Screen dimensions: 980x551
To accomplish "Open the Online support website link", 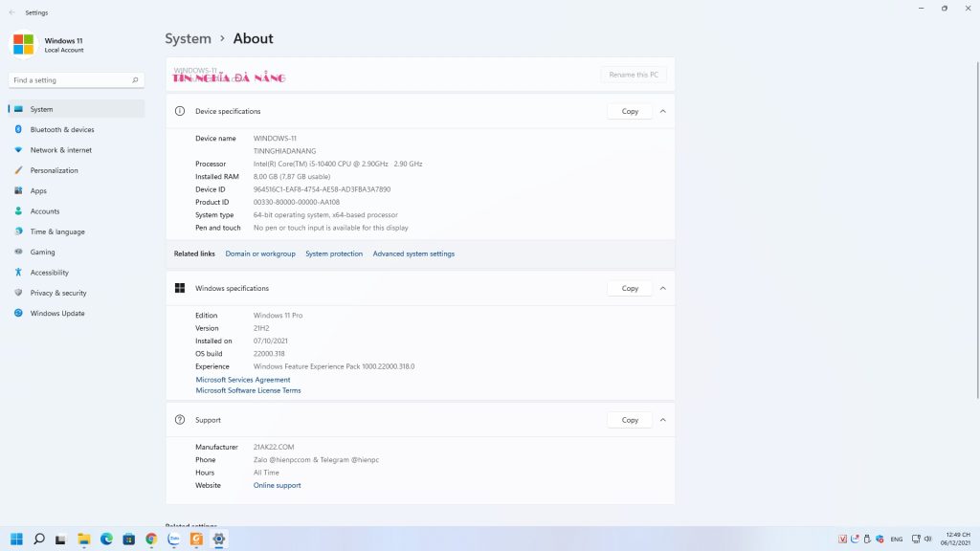I will [277, 485].
